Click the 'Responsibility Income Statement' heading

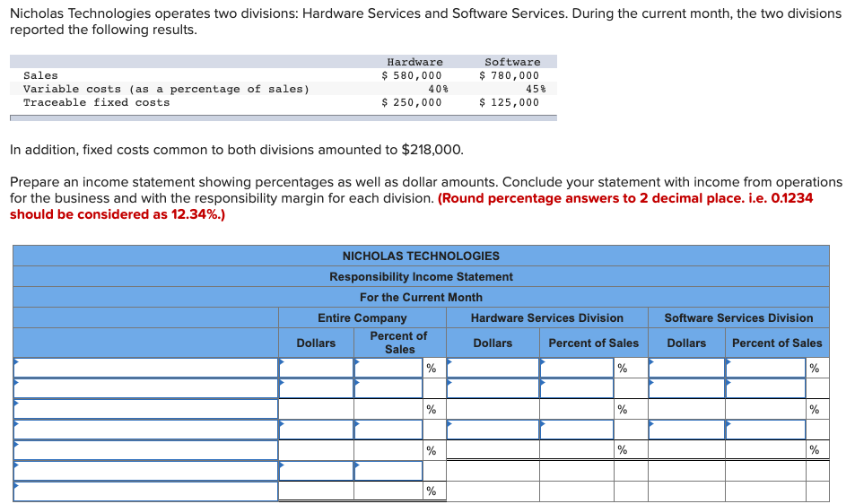pyautogui.click(x=421, y=276)
